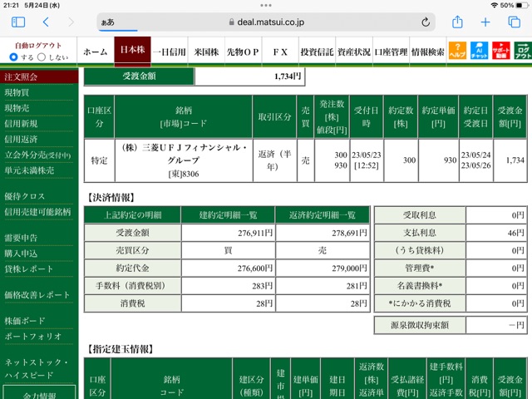The width and height of the screenshot is (532, 399).
Task: Add a new tab with the plus icon
Action: point(485,22)
